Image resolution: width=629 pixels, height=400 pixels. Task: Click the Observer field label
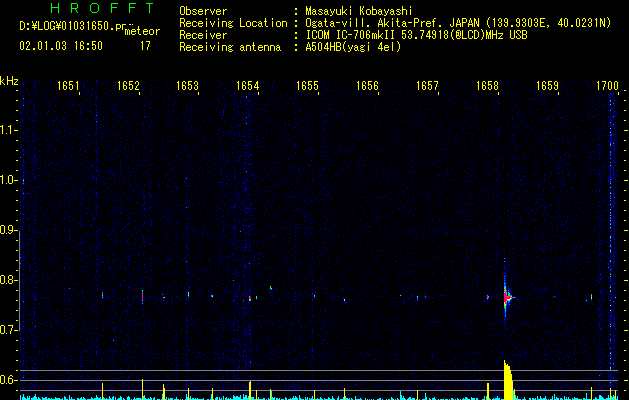coord(203,11)
